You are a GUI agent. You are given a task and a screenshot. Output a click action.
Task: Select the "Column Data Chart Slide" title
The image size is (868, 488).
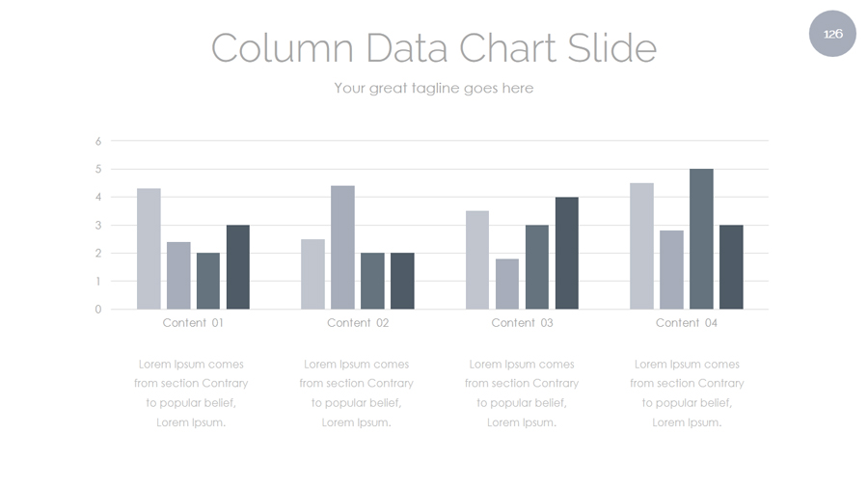433,47
